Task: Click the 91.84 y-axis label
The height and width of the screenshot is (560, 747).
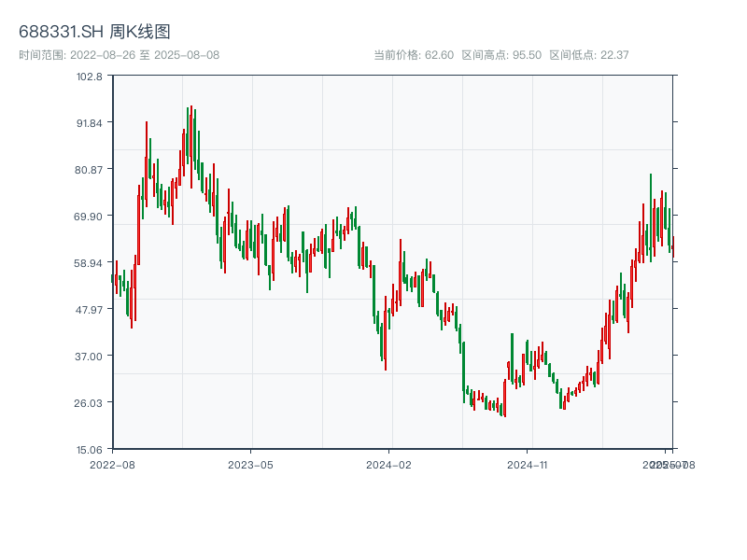Action: [x=90, y=123]
